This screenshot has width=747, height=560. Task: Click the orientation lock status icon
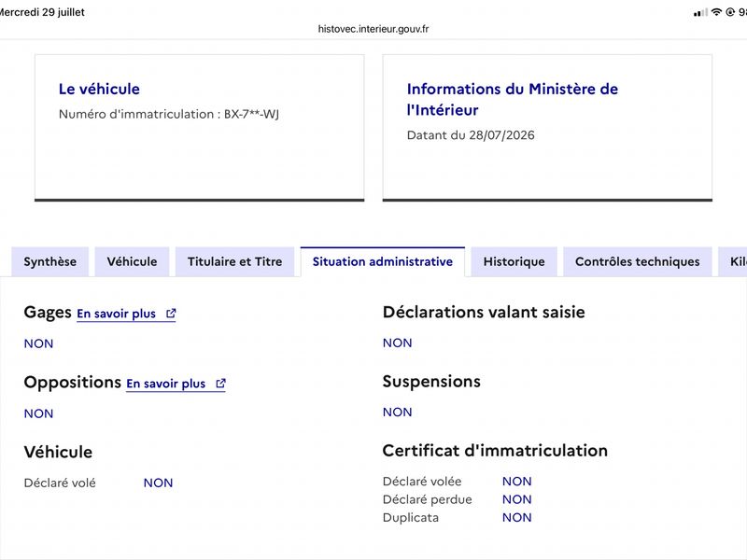(730, 12)
